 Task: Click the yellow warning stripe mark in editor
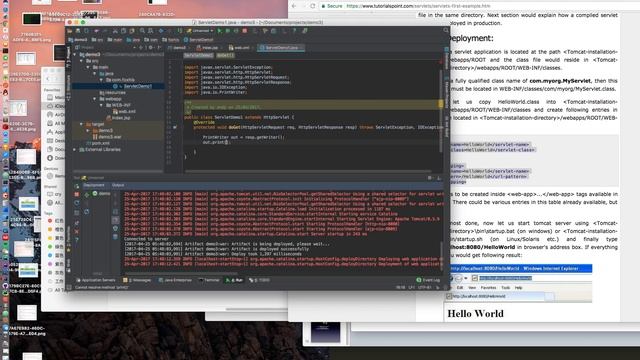441,104
